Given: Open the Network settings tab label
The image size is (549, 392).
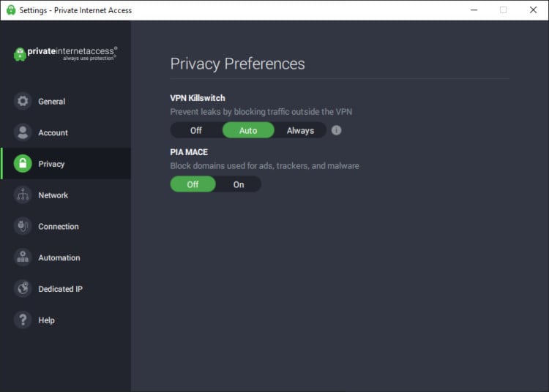Looking at the screenshot, I should pos(53,195).
